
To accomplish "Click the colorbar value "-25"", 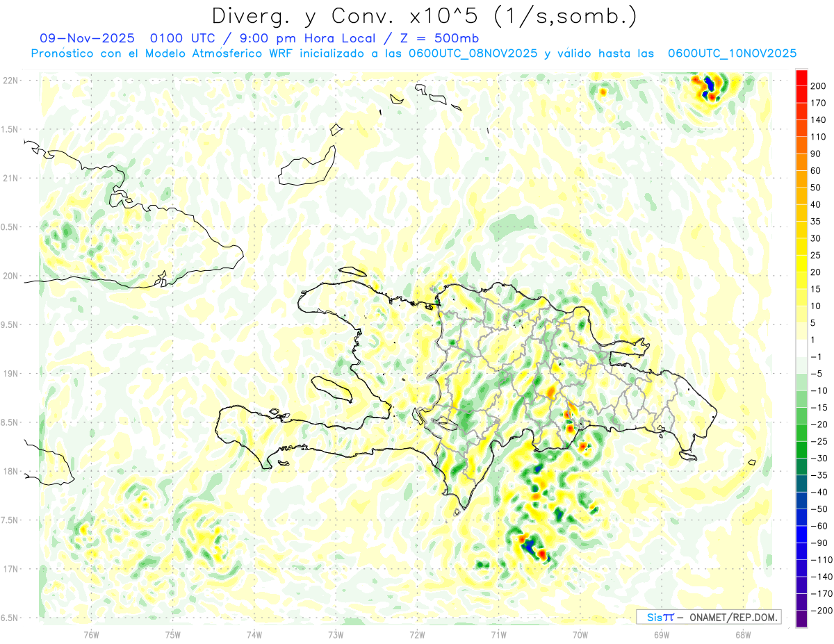I will point(818,442).
